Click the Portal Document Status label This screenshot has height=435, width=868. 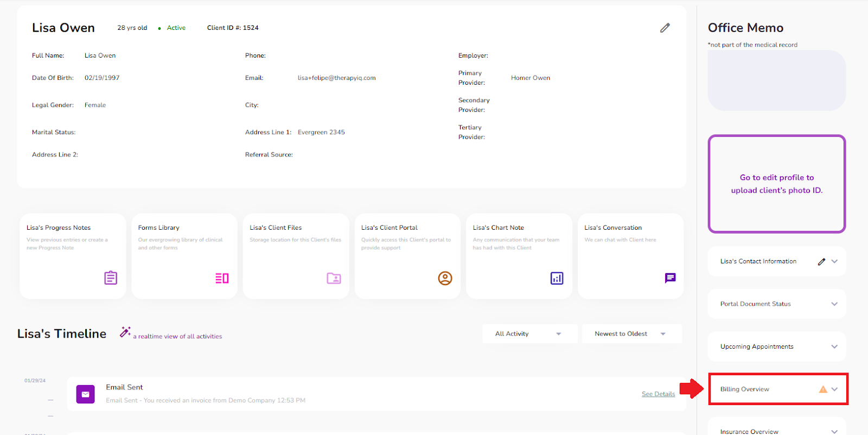[x=755, y=304]
